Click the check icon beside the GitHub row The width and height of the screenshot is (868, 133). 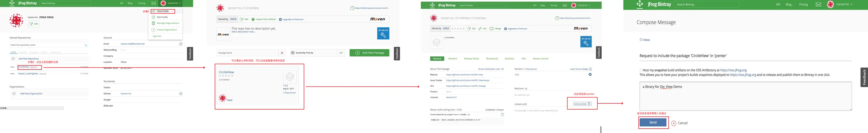click(x=181, y=94)
